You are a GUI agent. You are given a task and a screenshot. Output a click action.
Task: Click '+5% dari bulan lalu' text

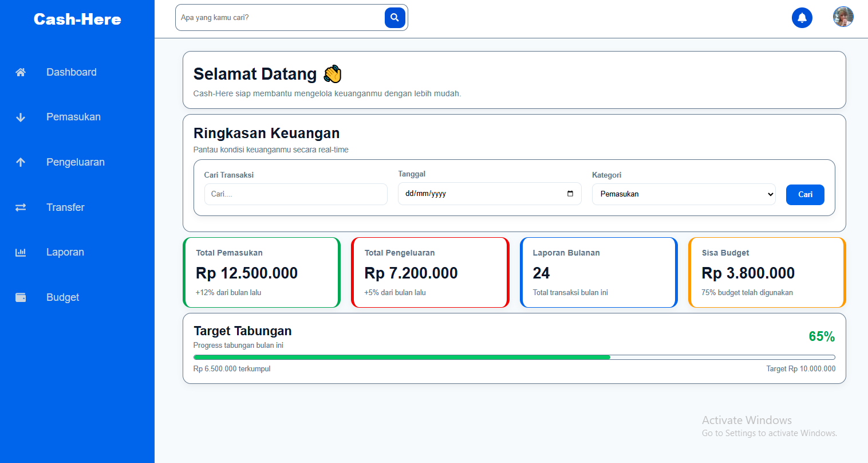pyautogui.click(x=395, y=293)
